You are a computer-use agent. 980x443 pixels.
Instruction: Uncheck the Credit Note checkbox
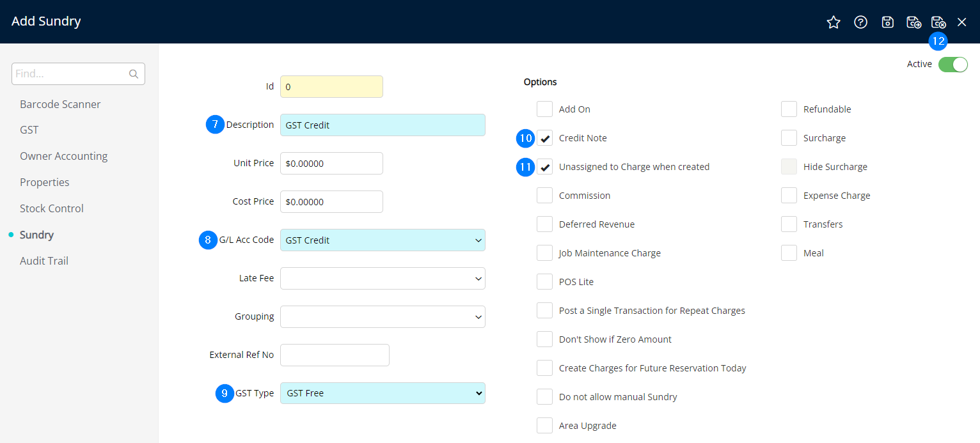point(545,138)
